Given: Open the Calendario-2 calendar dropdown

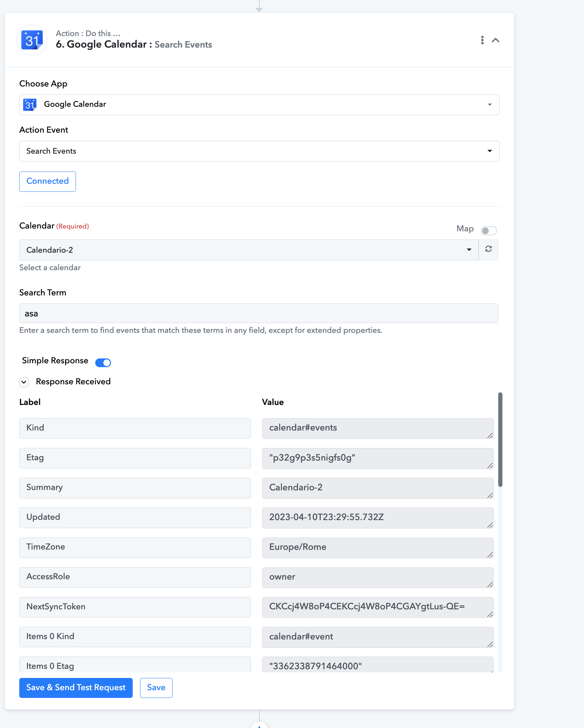Looking at the screenshot, I should click(x=249, y=250).
